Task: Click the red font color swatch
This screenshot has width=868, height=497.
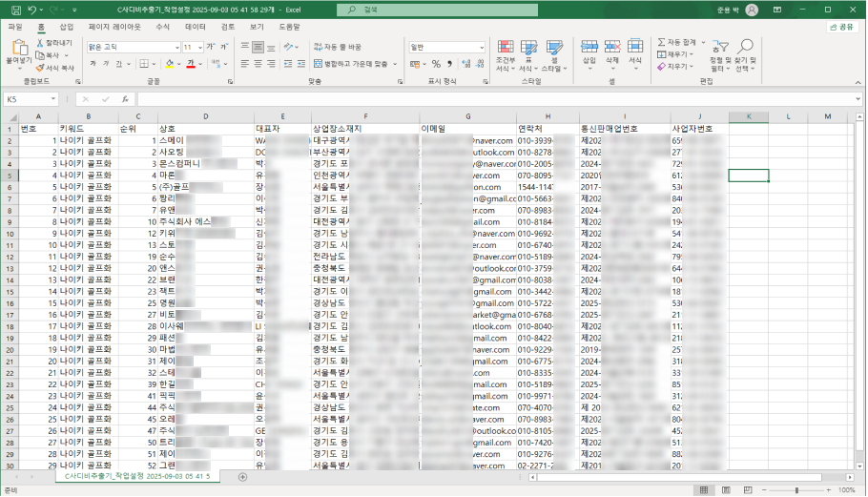Action: (x=191, y=64)
